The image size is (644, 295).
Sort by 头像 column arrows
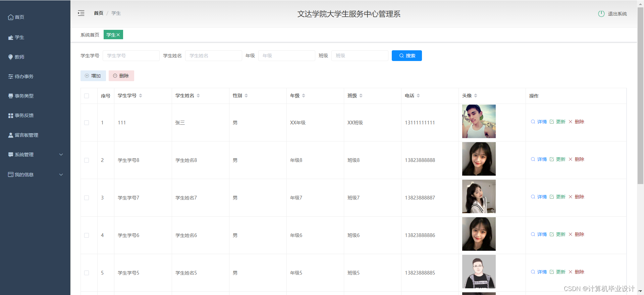(x=476, y=96)
